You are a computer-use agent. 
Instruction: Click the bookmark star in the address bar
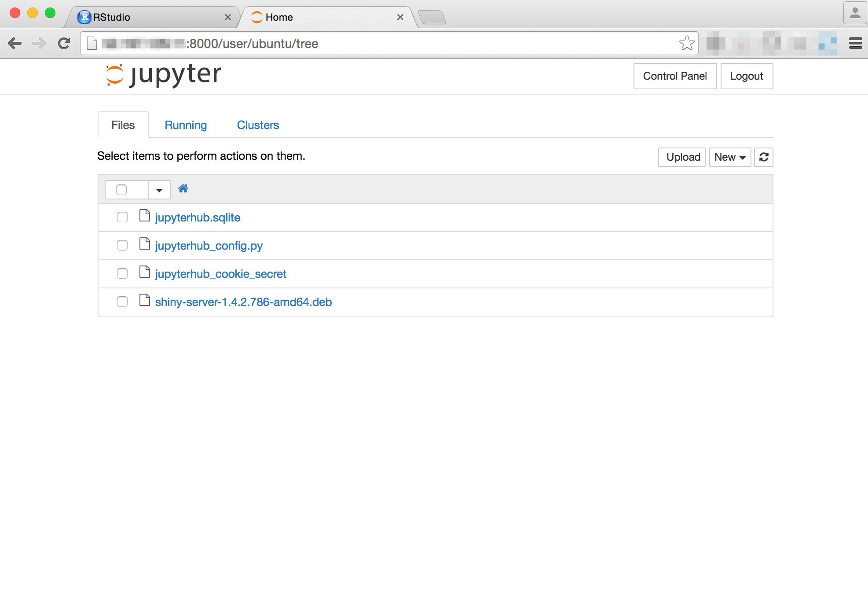click(686, 43)
